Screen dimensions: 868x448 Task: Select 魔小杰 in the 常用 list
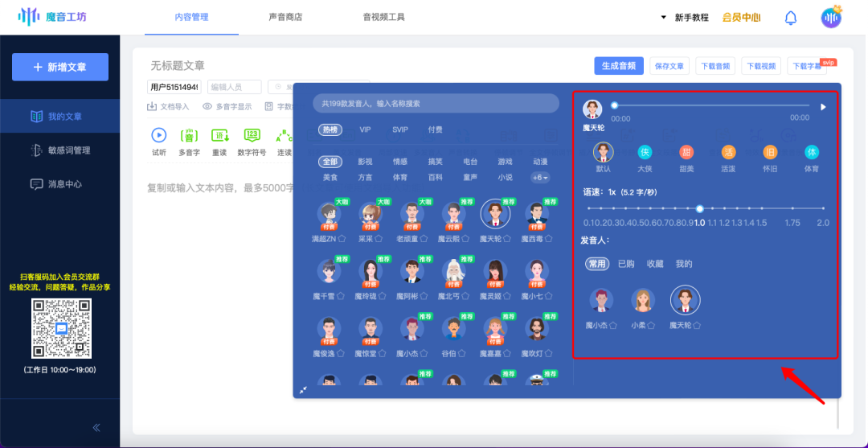pos(601,300)
